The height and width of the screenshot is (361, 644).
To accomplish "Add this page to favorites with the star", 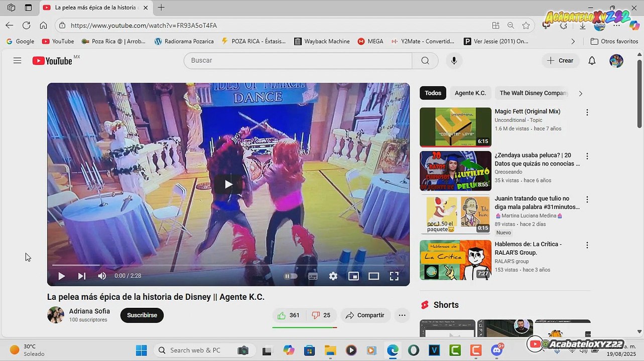I will coord(526,26).
